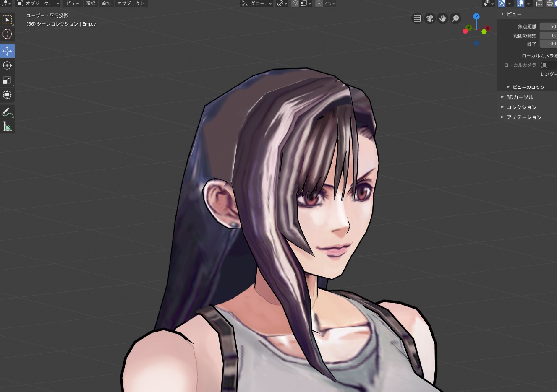Open the gizmo options dropdown arrow
Image resolution: width=557 pixels, height=392 pixels.
coord(509,3)
